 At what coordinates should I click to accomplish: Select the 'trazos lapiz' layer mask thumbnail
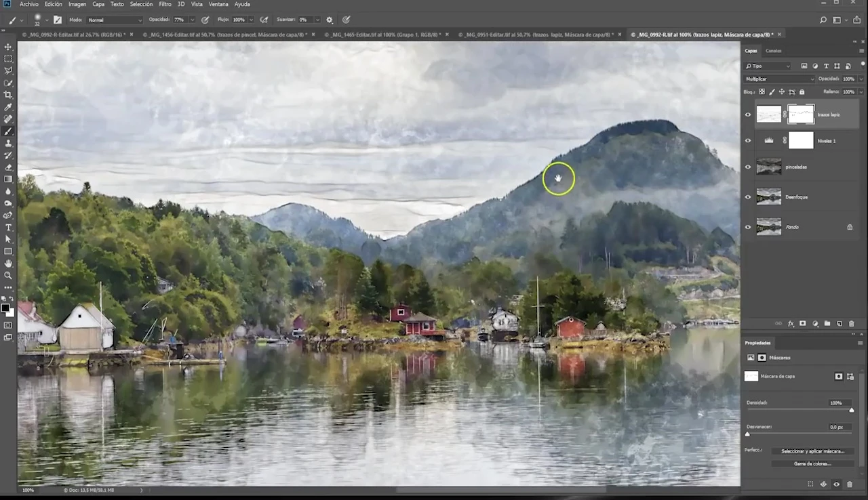(801, 114)
